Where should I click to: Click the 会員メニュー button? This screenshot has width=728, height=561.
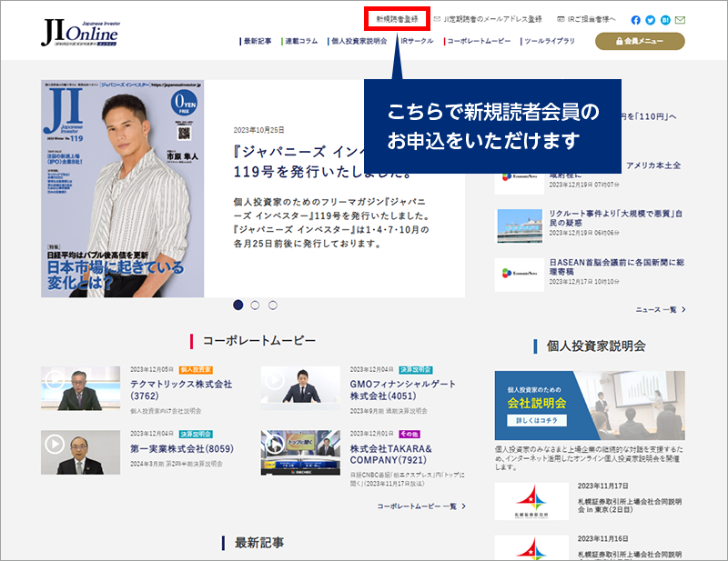[x=640, y=41]
